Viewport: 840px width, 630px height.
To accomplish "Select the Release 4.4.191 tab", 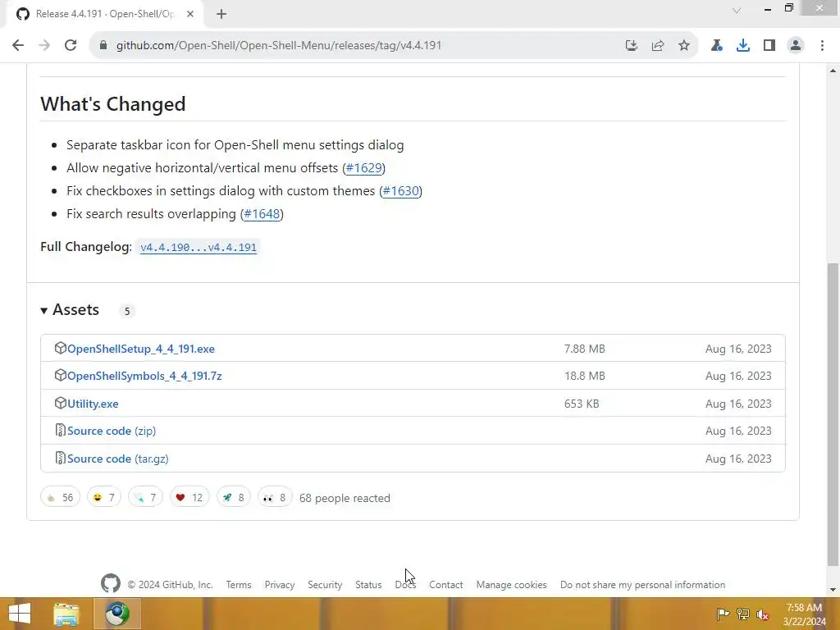I will tap(104, 14).
